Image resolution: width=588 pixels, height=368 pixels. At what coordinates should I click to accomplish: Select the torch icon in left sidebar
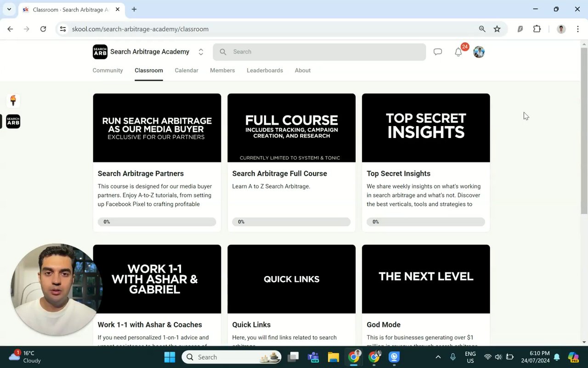click(13, 100)
